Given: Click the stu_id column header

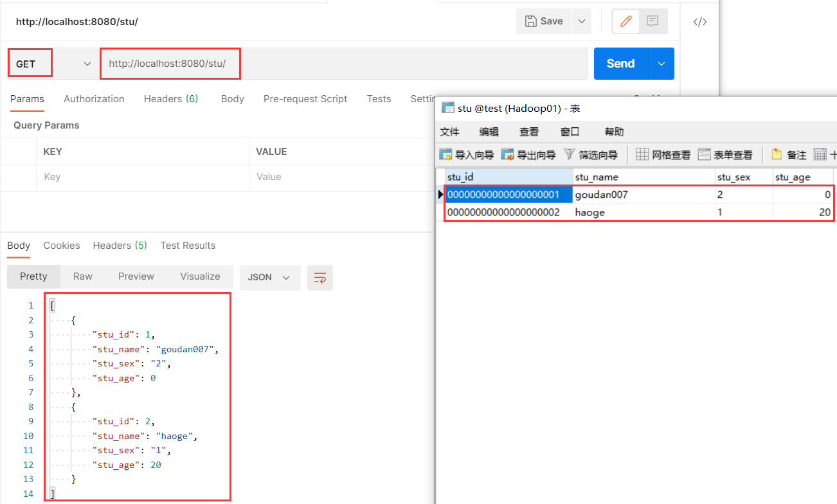Looking at the screenshot, I should 509,177.
